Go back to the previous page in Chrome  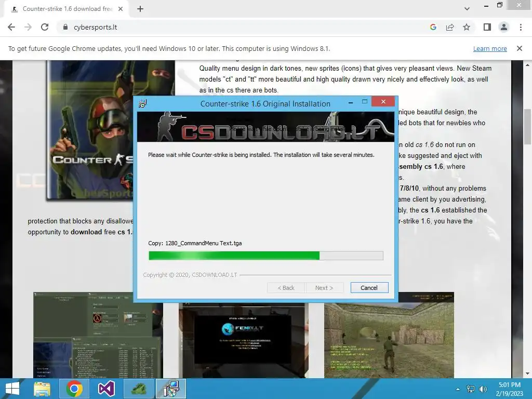pos(11,27)
